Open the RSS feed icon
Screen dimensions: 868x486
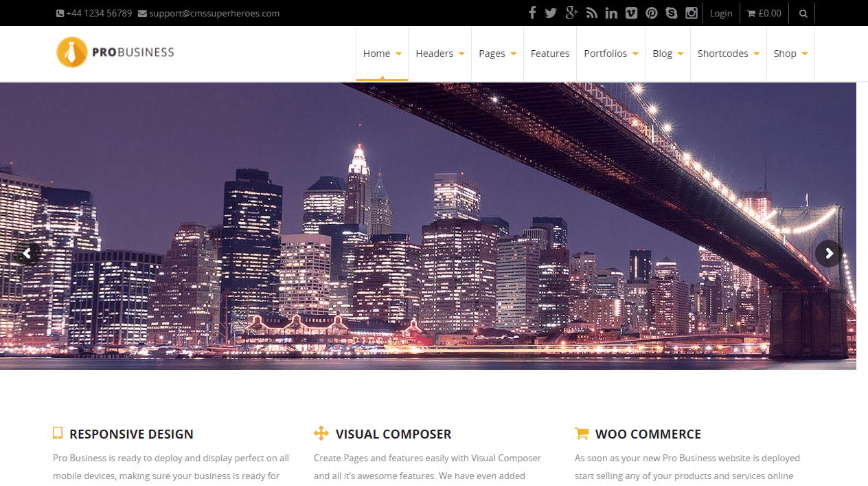(591, 13)
